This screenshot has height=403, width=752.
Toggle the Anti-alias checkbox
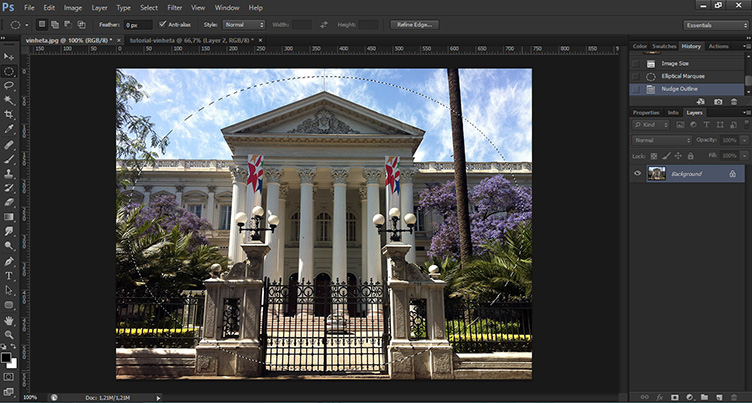(163, 24)
